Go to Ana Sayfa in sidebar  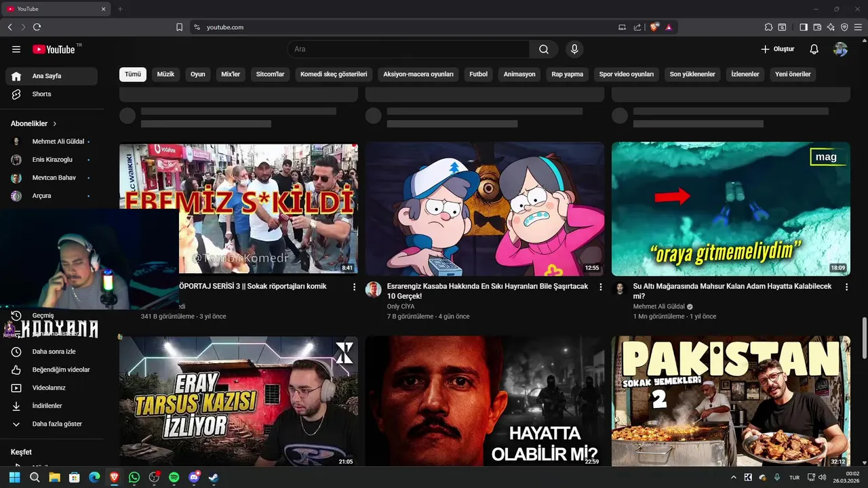[52, 76]
